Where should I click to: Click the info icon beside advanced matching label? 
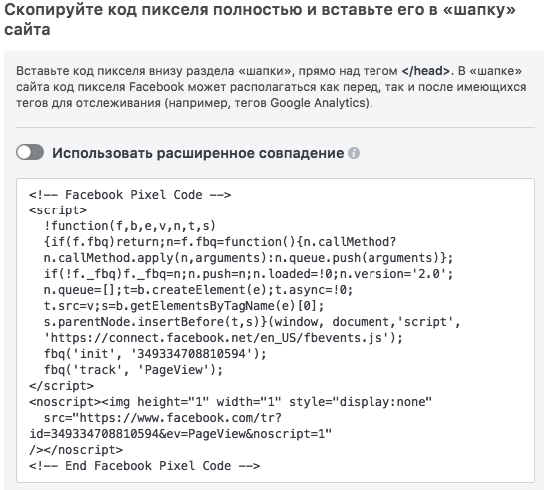(x=354, y=153)
